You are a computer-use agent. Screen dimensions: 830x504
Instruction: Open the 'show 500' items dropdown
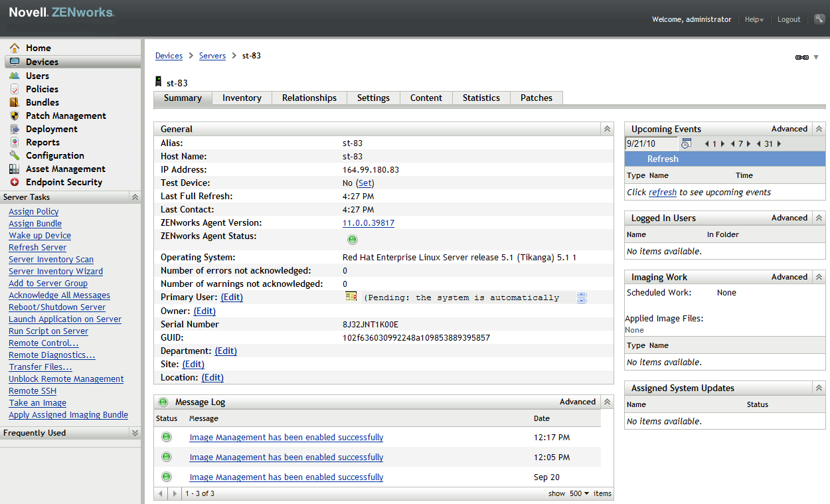[x=579, y=493]
